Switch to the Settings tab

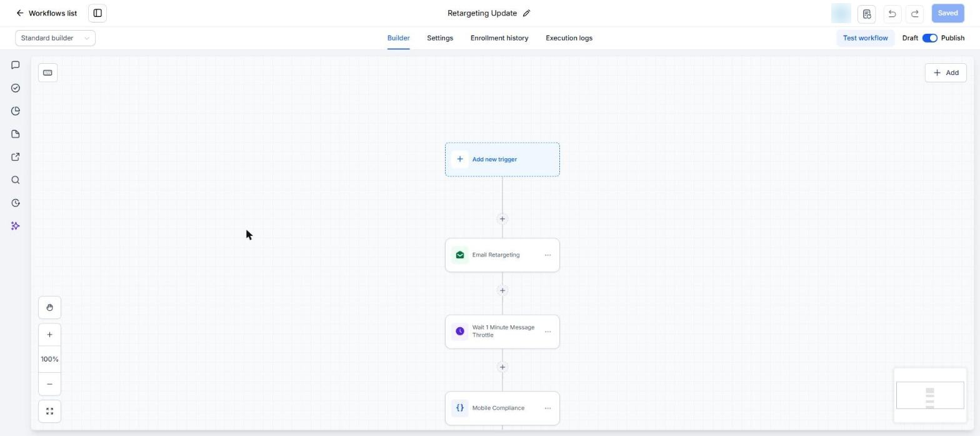tap(440, 38)
